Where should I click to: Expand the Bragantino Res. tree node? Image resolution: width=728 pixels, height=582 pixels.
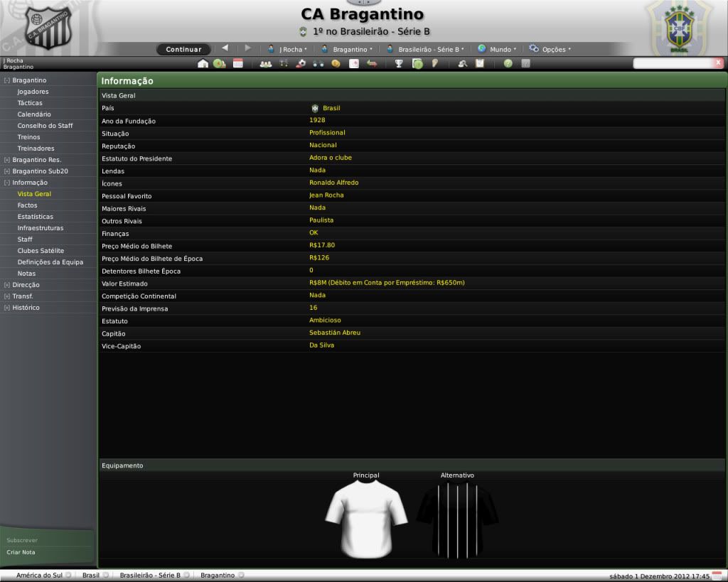(x=7, y=160)
